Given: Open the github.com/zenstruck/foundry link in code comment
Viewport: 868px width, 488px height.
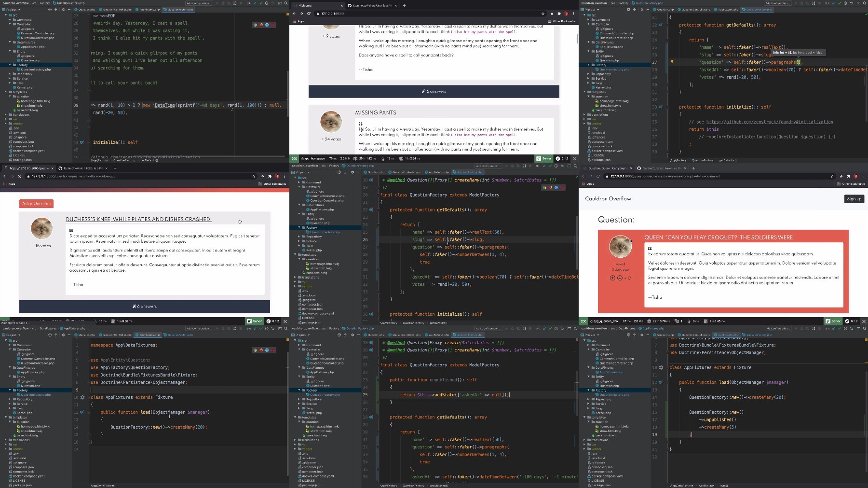Looking at the screenshot, I should [x=770, y=122].
